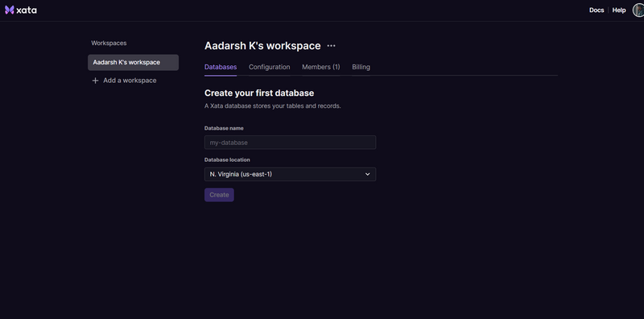Image resolution: width=644 pixels, height=319 pixels.
Task: Switch to the Billing tab
Action: 361,67
